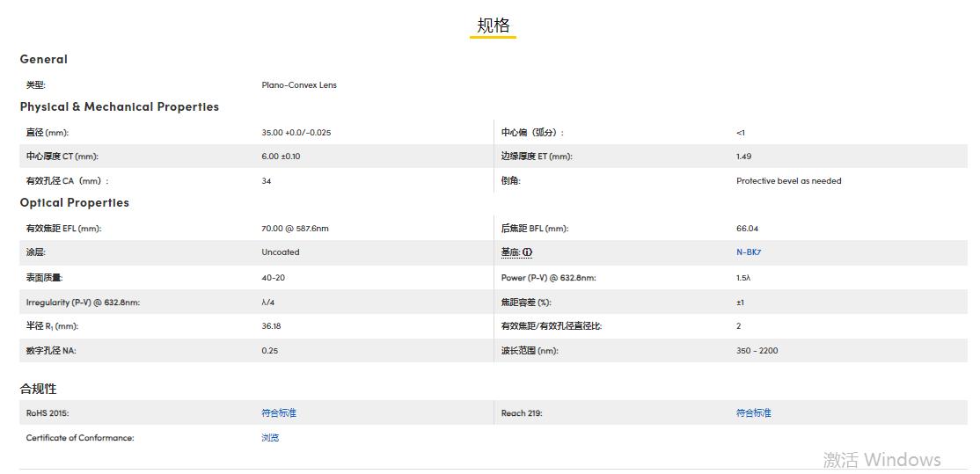980x474 pixels.
Task: Select the Physical & Mechanical Properties heading
Action: click(120, 106)
